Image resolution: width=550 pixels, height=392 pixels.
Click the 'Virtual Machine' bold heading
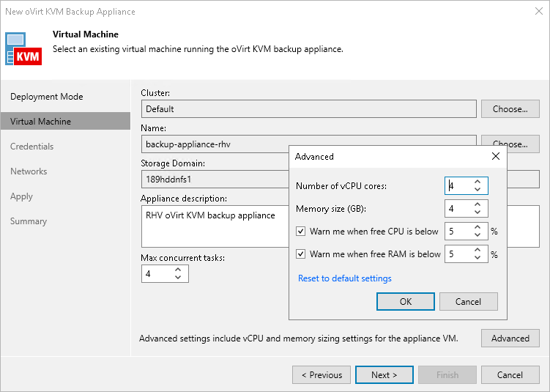86,34
